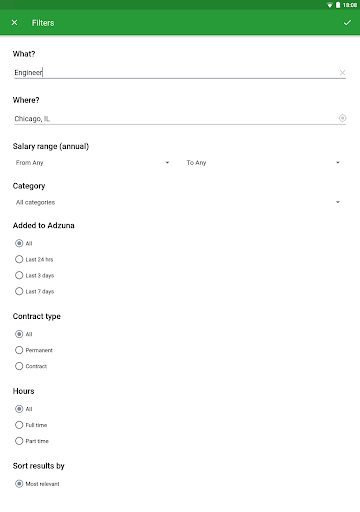
Task: Choose Permanent contract type
Action: click(x=34, y=350)
